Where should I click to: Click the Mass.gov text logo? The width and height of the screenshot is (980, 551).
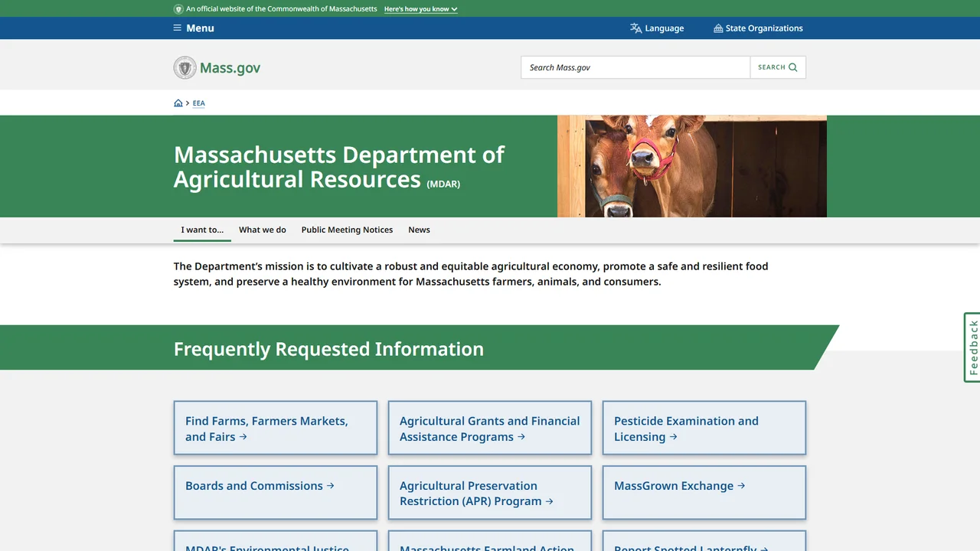tap(230, 67)
